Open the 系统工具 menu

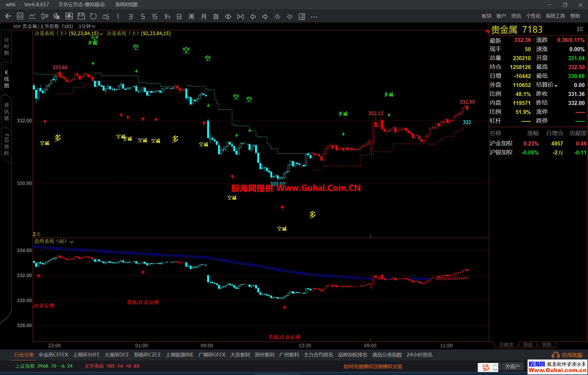(555, 16)
